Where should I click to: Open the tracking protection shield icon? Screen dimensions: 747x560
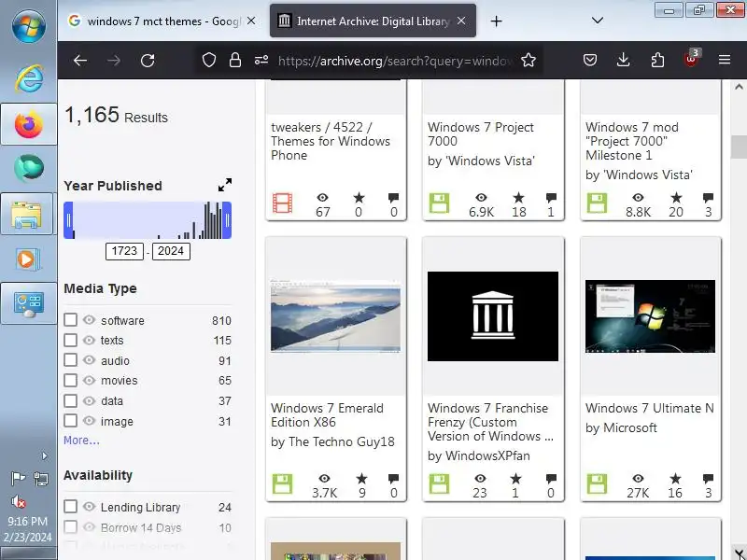pyautogui.click(x=208, y=61)
